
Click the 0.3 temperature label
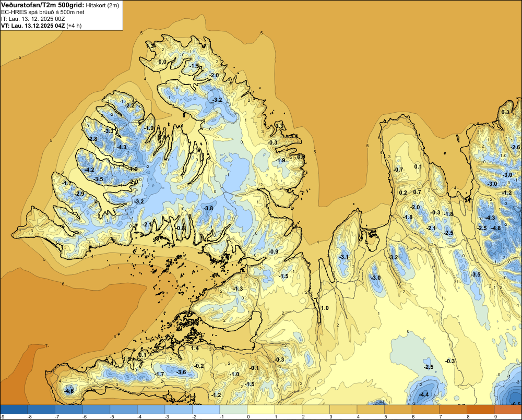(x=505, y=112)
